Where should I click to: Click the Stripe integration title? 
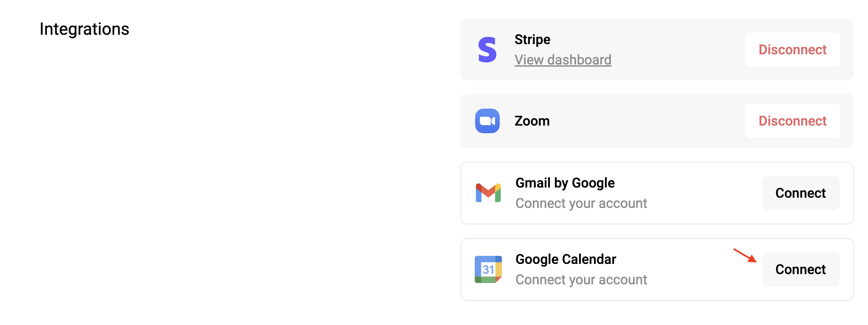(x=532, y=39)
